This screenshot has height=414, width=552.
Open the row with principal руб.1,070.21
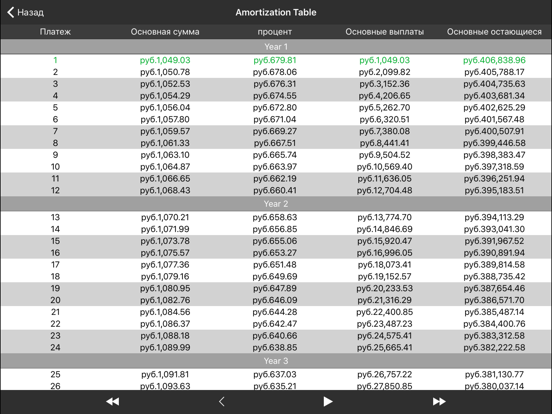pos(276,217)
